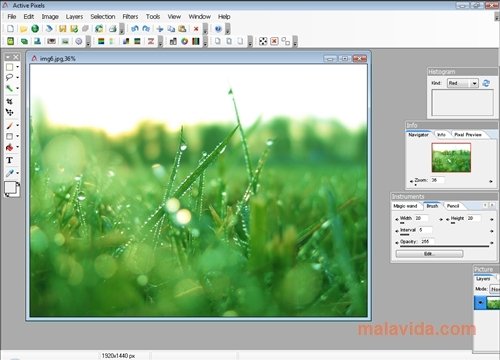The image size is (500, 360).
Task: Open the File menu
Action: click(x=12, y=17)
